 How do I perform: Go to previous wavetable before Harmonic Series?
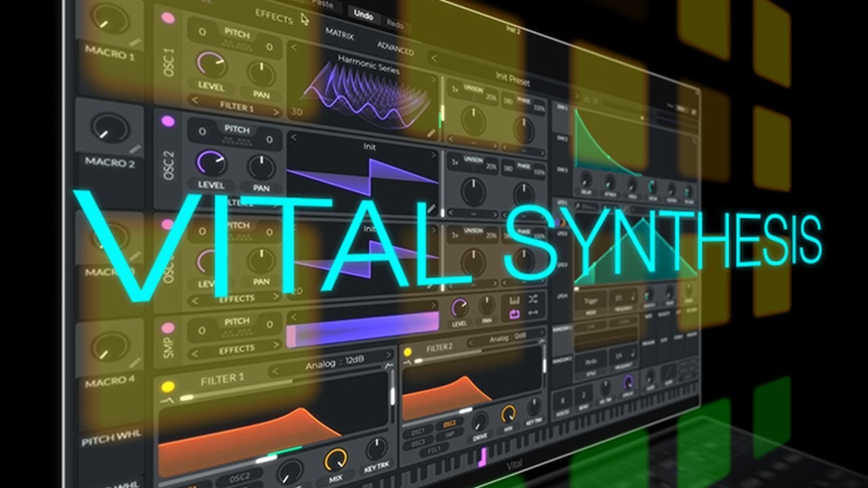click(295, 48)
